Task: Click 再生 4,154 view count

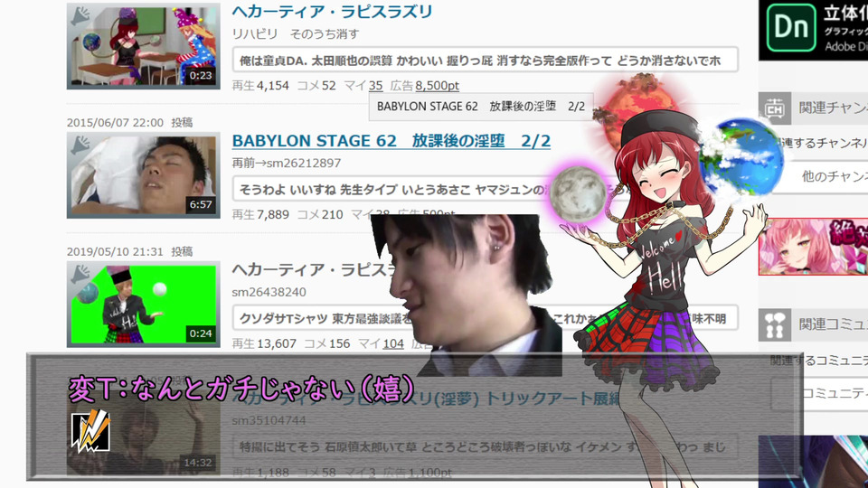Action: [x=260, y=86]
